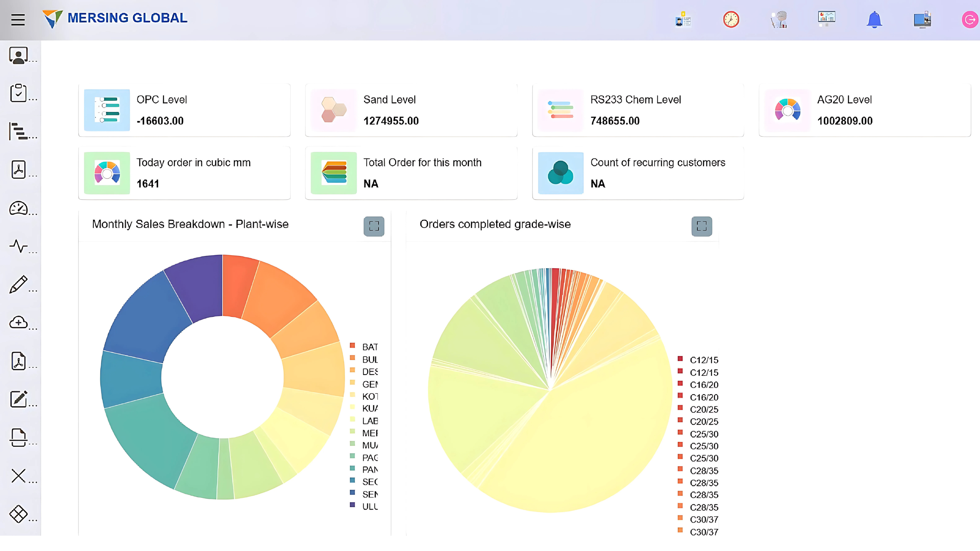Click the pink logout icon
The width and height of the screenshot is (980, 551).
(970, 20)
